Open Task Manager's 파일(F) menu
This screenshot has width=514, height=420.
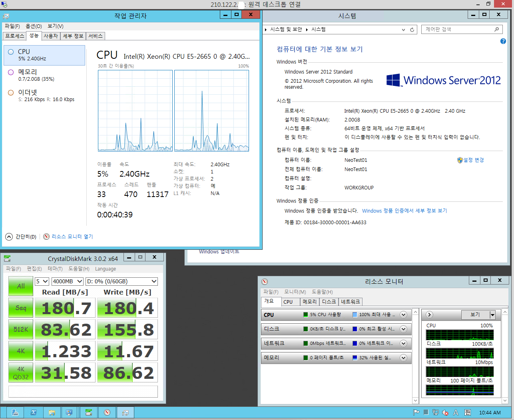click(12, 26)
